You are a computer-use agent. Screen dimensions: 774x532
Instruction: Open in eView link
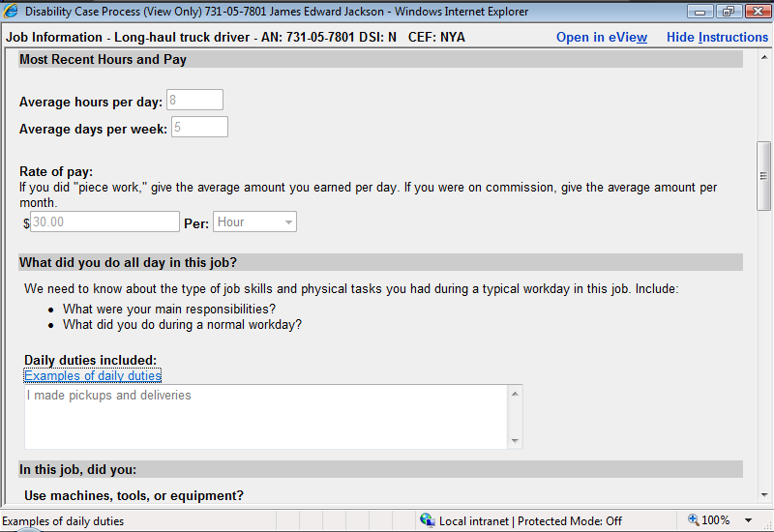click(601, 38)
